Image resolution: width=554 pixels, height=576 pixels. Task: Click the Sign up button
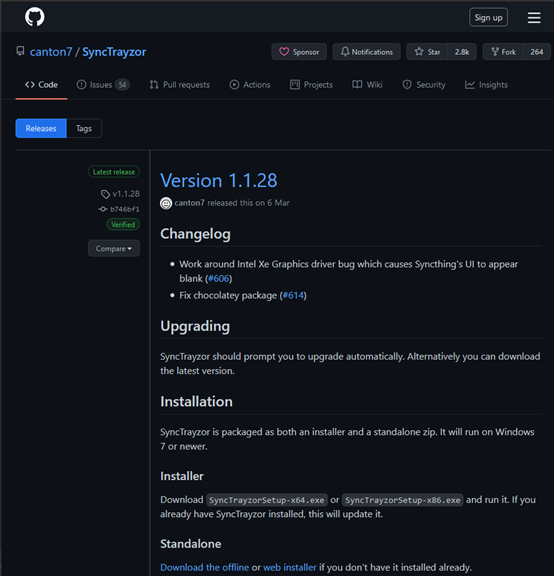(488, 17)
